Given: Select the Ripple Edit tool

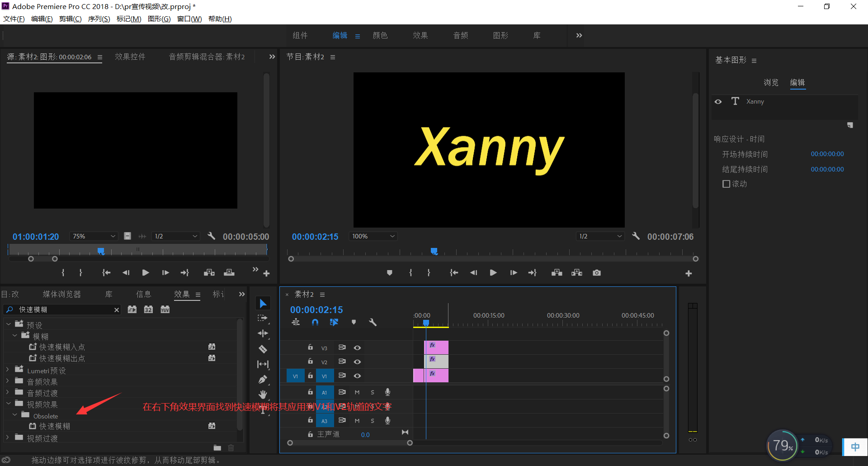Looking at the screenshot, I should click(263, 333).
